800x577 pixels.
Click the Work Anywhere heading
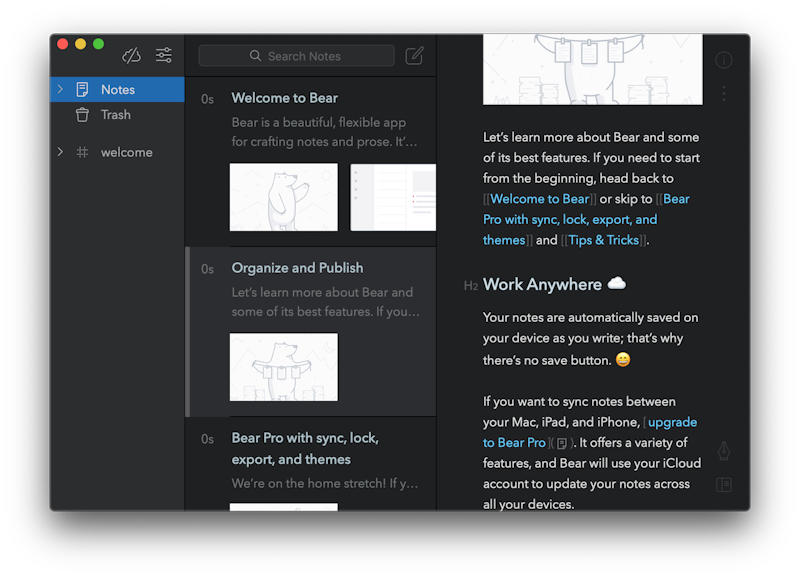click(x=542, y=285)
